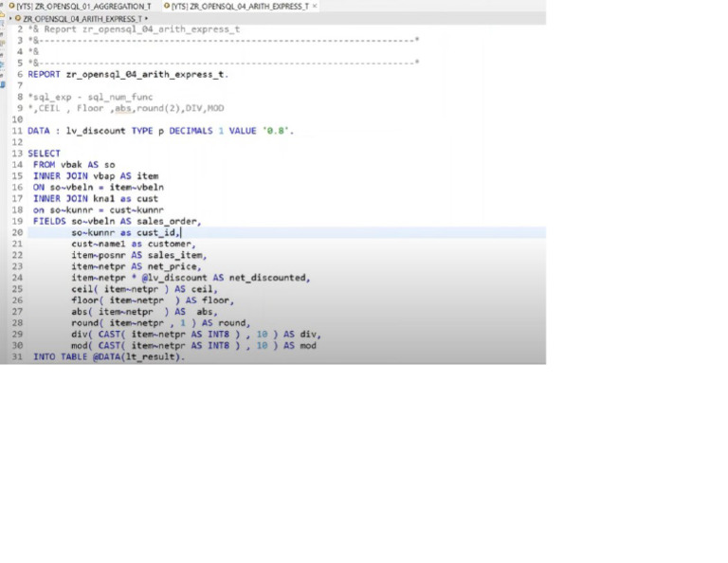Viewport: 728px width, 563px height.
Task: Click the REPORT keyword on line 6
Action: [x=45, y=74]
